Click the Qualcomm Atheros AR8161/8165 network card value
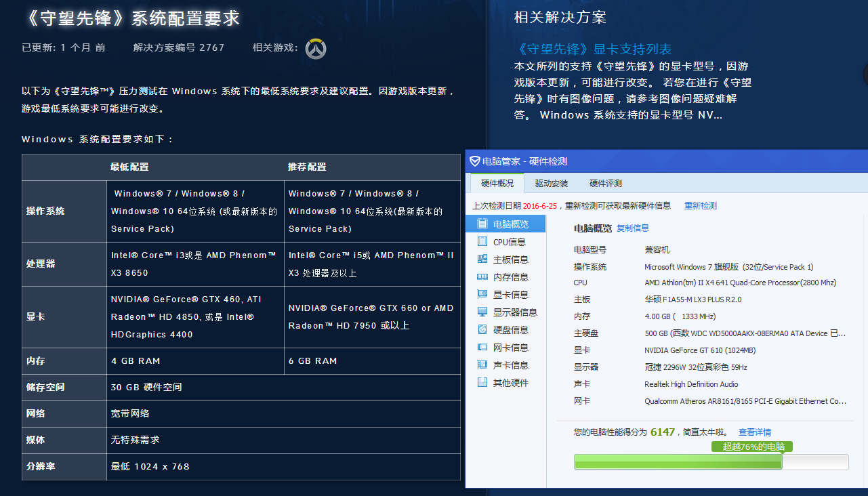The width and height of the screenshot is (868, 496). [745, 401]
